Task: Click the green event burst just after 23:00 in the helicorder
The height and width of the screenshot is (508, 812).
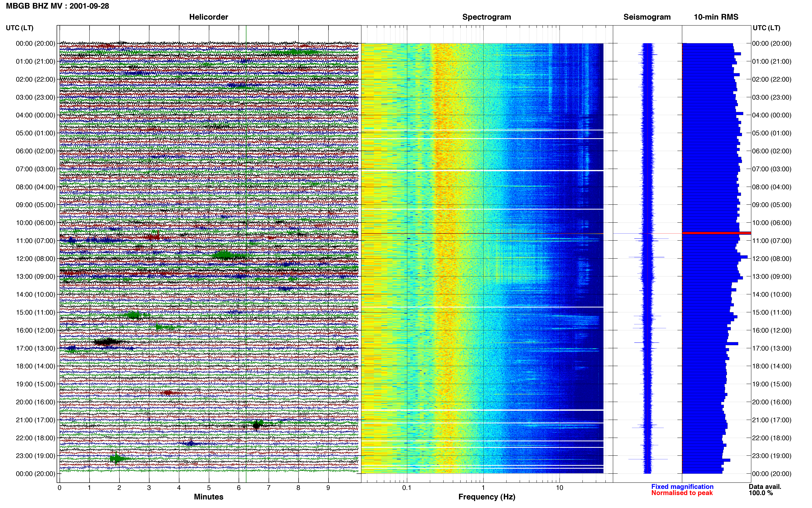Action: [x=117, y=458]
